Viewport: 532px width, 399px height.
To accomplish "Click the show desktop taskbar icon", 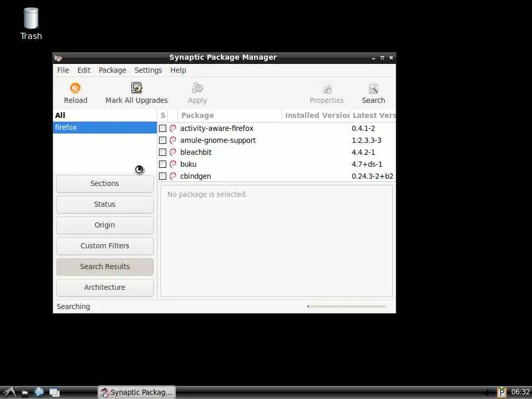I will [x=54, y=392].
